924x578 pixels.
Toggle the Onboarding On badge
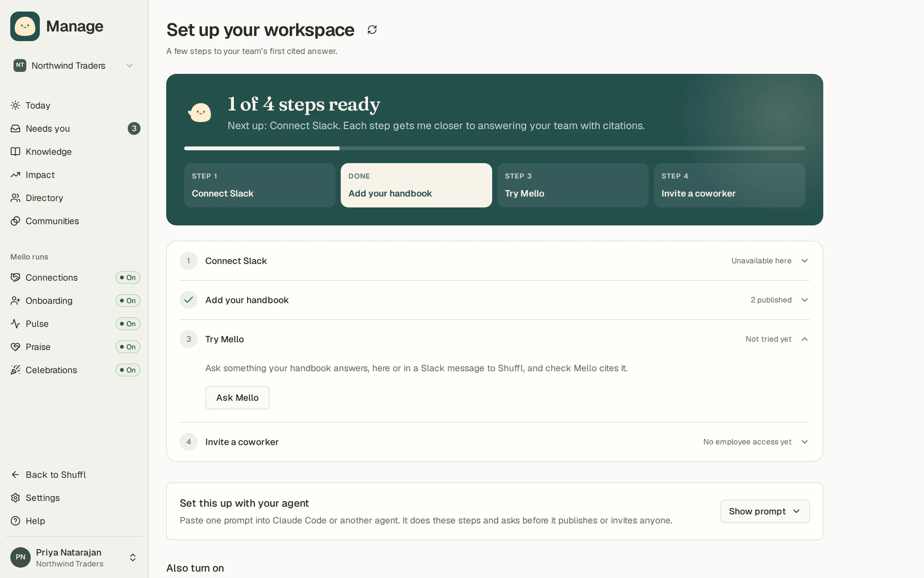128,301
